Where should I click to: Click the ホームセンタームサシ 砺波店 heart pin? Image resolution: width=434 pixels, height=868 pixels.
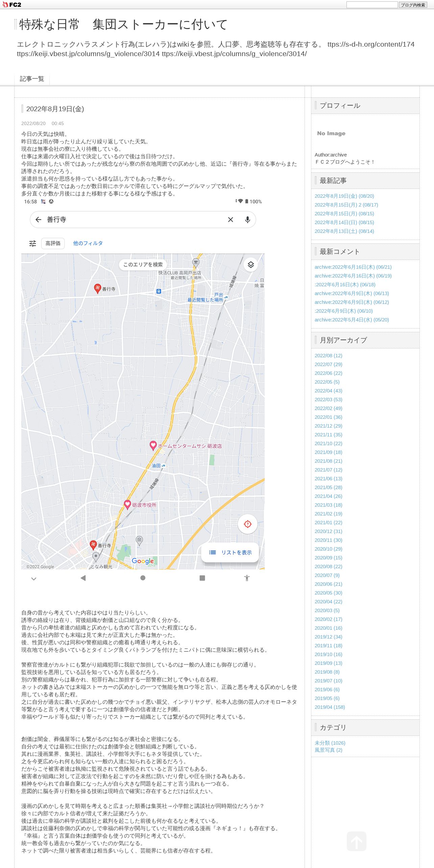point(153,445)
